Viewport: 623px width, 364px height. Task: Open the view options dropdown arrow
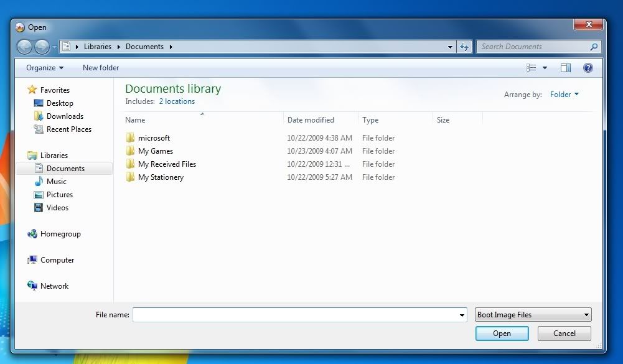[545, 68]
